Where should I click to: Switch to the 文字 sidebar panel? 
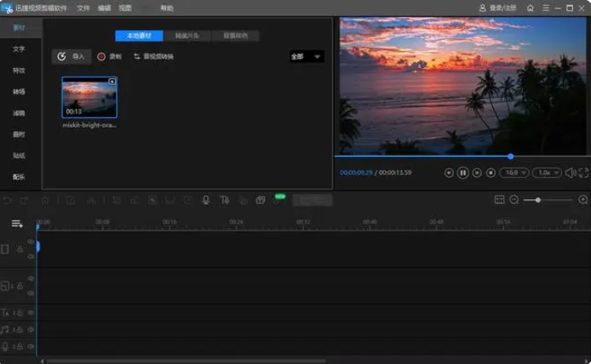click(19, 49)
